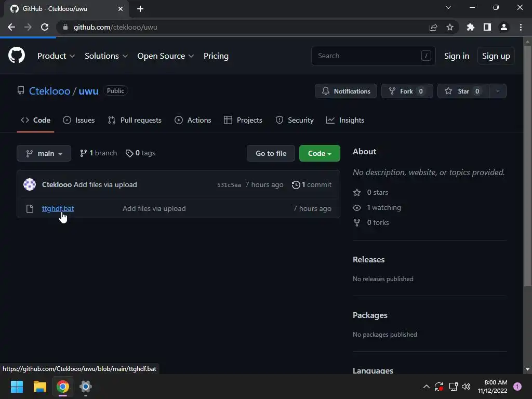Open the main branch dropdown

coord(44,153)
